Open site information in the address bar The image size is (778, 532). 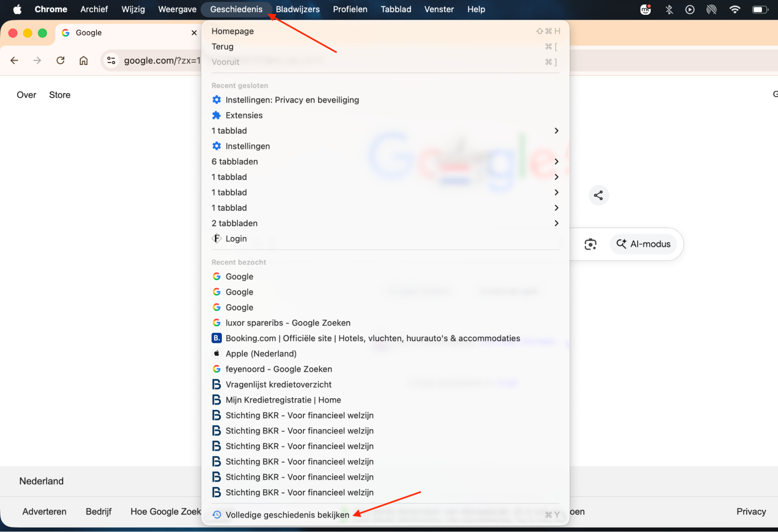pyautogui.click(x=111, y=61)
